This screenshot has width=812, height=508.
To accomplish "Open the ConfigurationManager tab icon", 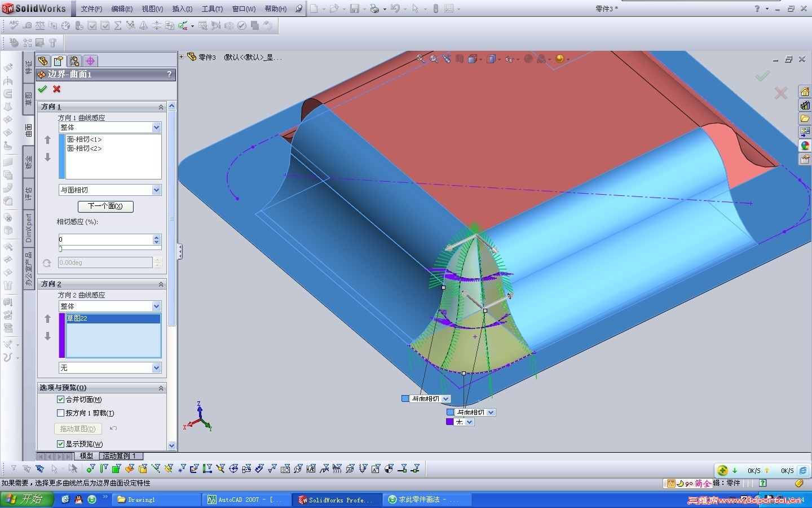I will point(74,61).
